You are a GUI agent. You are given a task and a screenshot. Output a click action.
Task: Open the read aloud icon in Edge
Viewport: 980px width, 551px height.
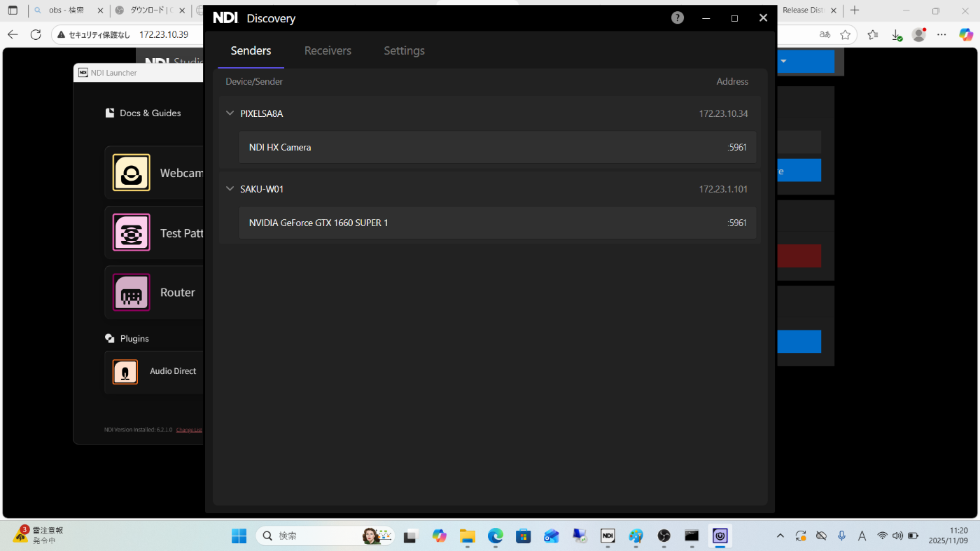[x=825, y=34]
